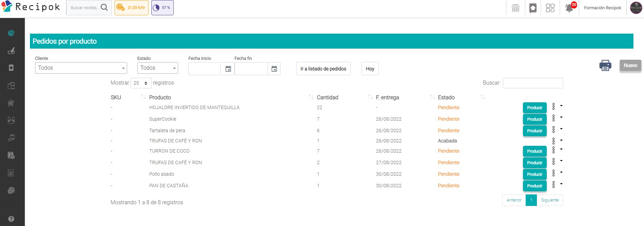Screen dimensions: 644x226
Task: Click the printer icon
Action: click(x=605, y=65)
